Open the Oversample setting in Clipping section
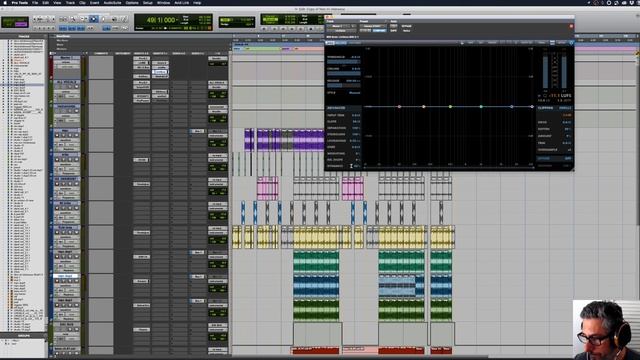Image resolution: width=640 pixels, height=360 pixels. 569,150
